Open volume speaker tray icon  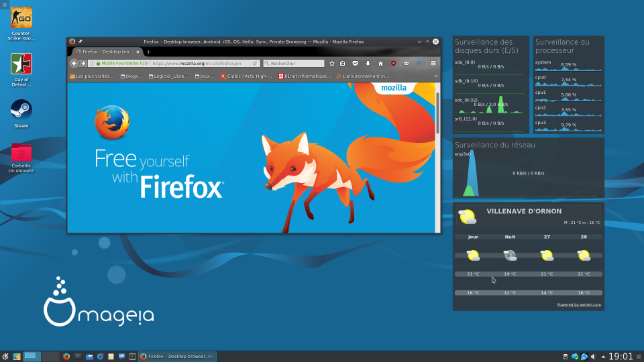pos(593,357)
